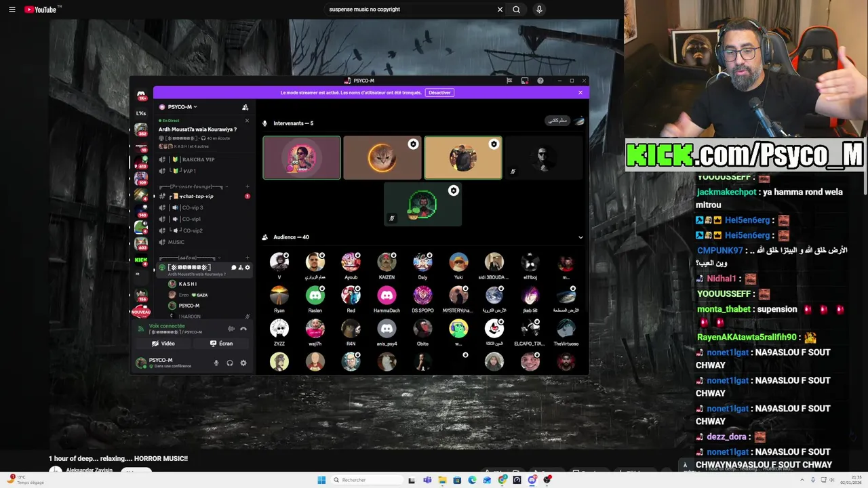Viewport: 868px width, 488px height.
Task: Clear the YouTube search text
Action: (x=500, y=9)
